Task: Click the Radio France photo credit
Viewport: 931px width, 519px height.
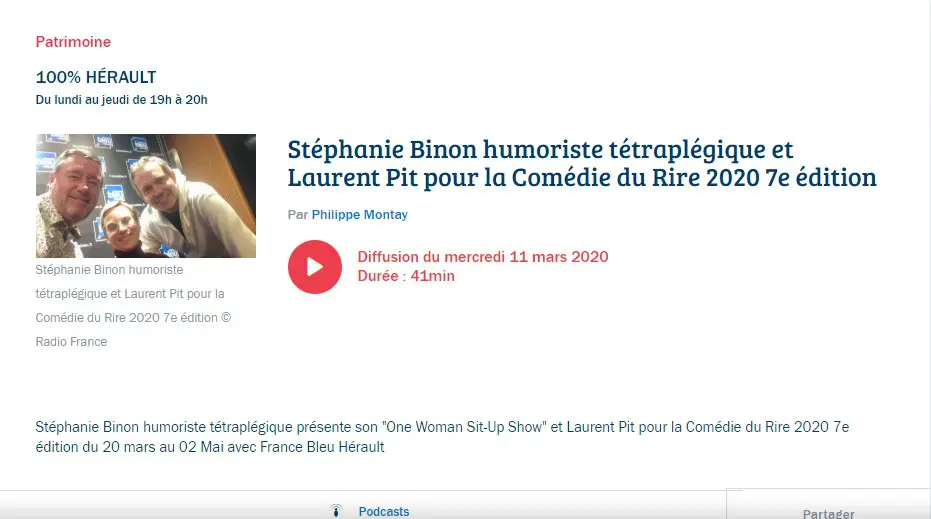Action: pyautogui.click(x=71, y=342)
